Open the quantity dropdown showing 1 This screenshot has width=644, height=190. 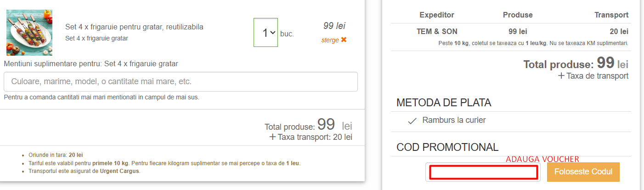click(x=266, y=33)
